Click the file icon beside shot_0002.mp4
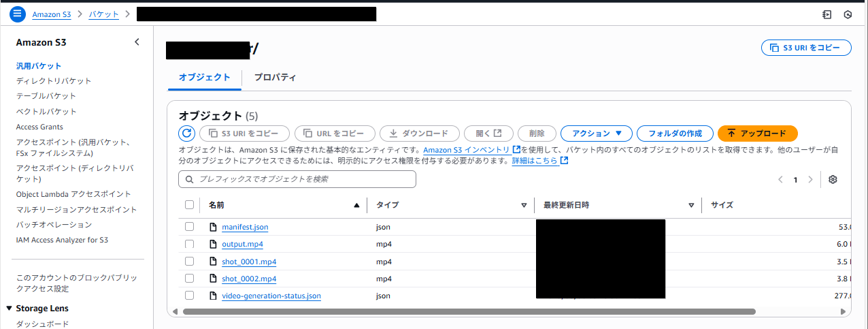The height and width of the screenshot is (329, 868). [x=214, y=279]
